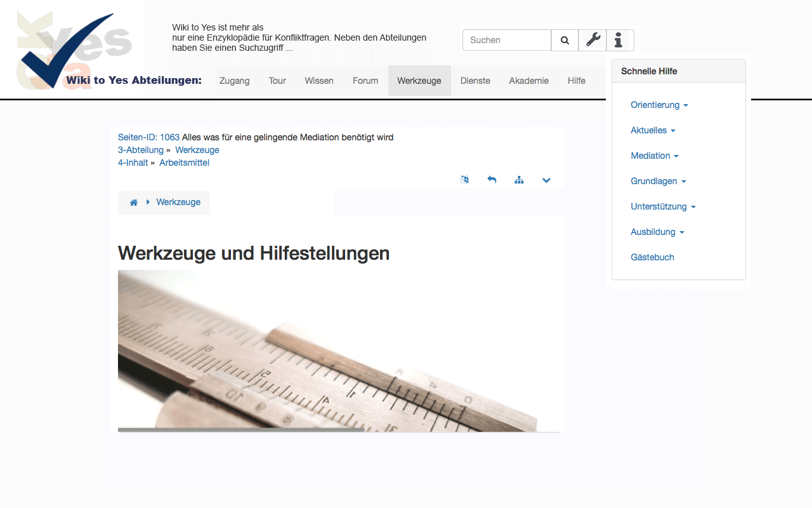Click the magnifier search button
This screenshot has width=812, height=508.
565,40
